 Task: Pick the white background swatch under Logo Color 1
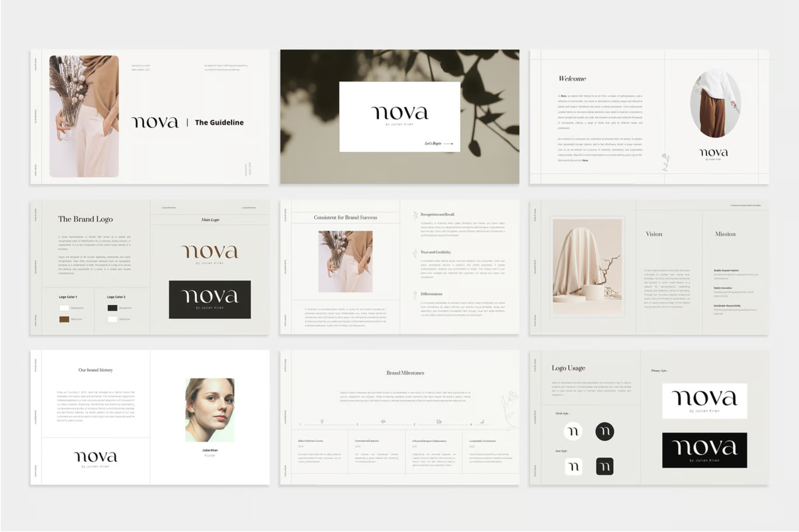click(x=64, y=308)
